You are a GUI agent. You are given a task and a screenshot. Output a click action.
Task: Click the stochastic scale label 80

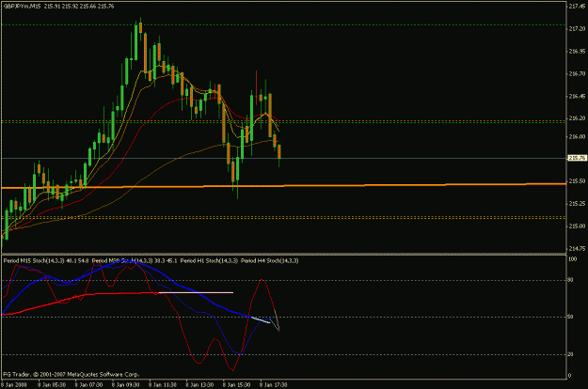pyautogui.click(x=571, y=280)
